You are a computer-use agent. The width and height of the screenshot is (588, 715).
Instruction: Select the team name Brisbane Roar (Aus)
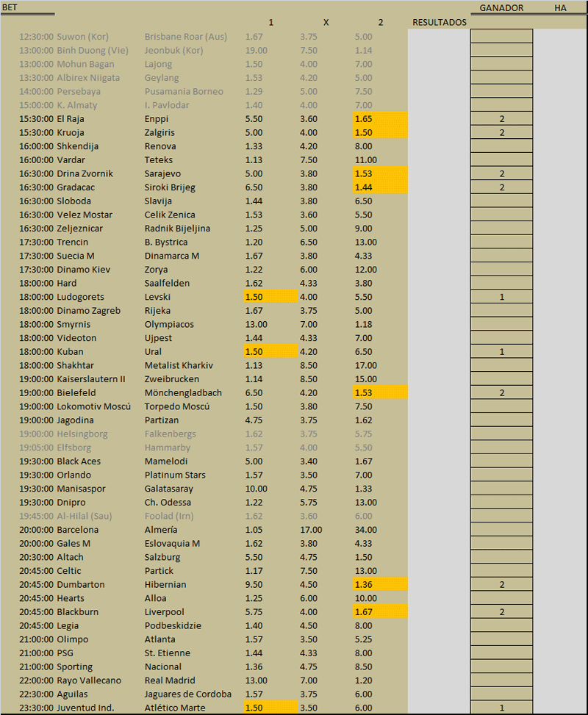[x=186, y=37]
